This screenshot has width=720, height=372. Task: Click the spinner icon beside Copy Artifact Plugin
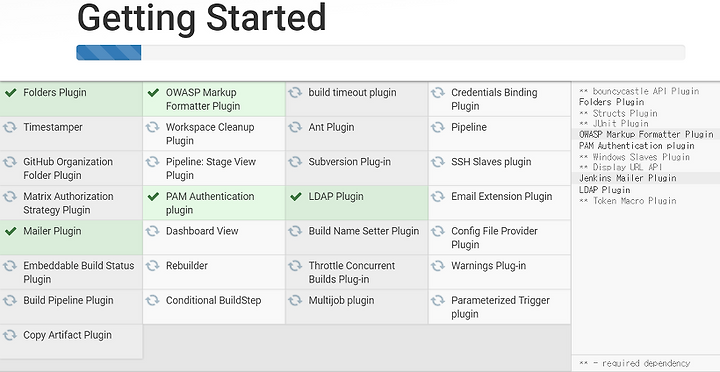[x=10, y=335]
